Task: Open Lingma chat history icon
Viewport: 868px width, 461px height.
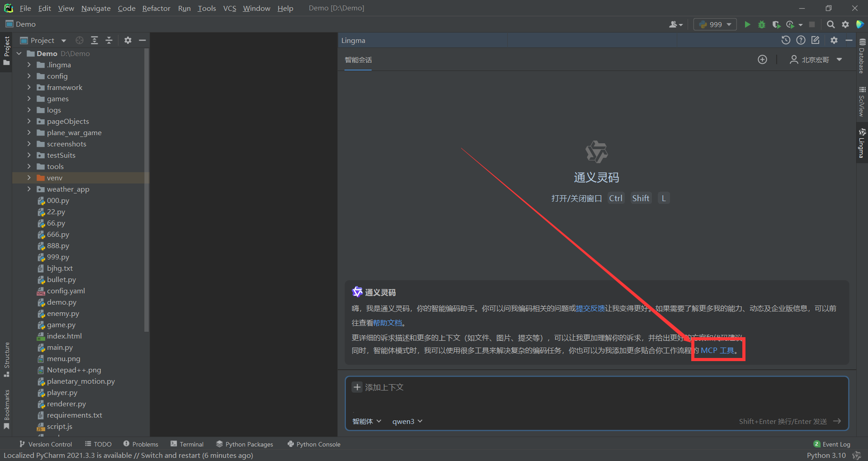Action: click(x=786, y=40)
